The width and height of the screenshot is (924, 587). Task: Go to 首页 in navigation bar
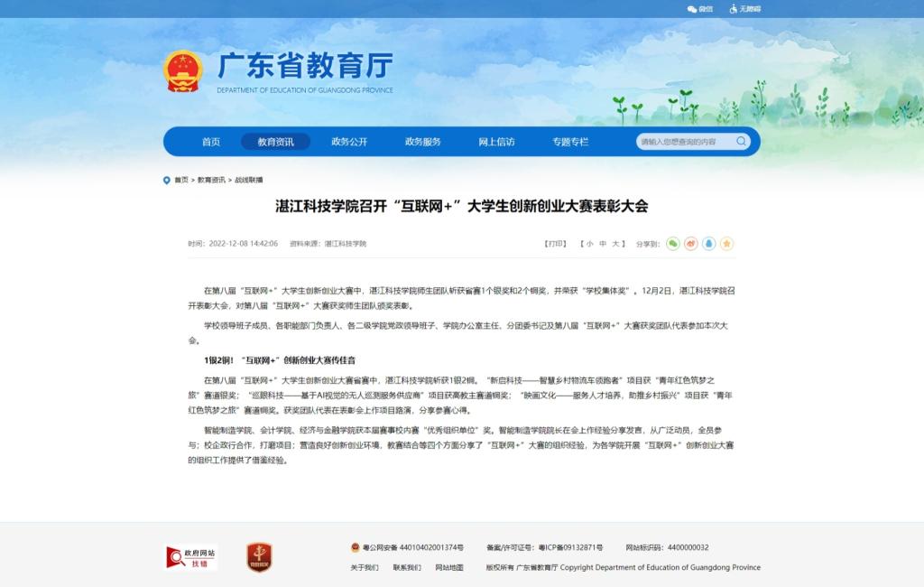(211, 142)
